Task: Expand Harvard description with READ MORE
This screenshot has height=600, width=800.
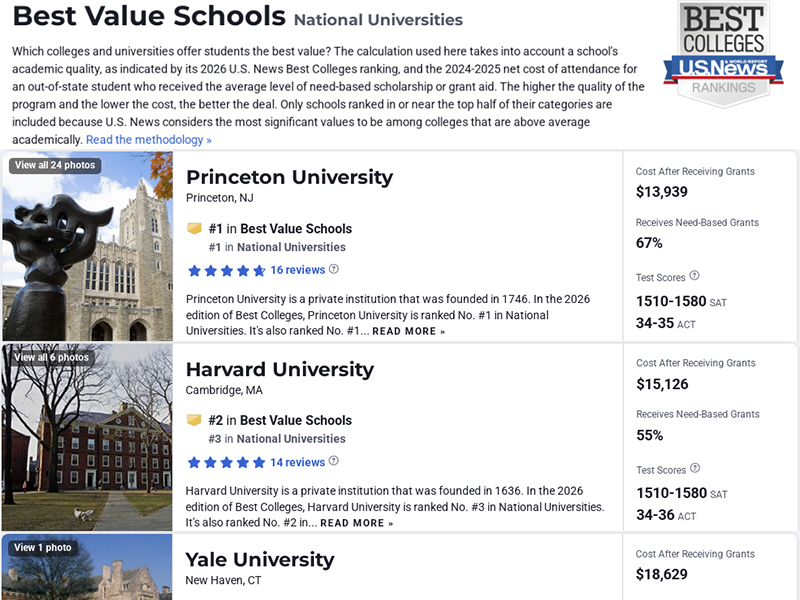Action: click(357, 523)
